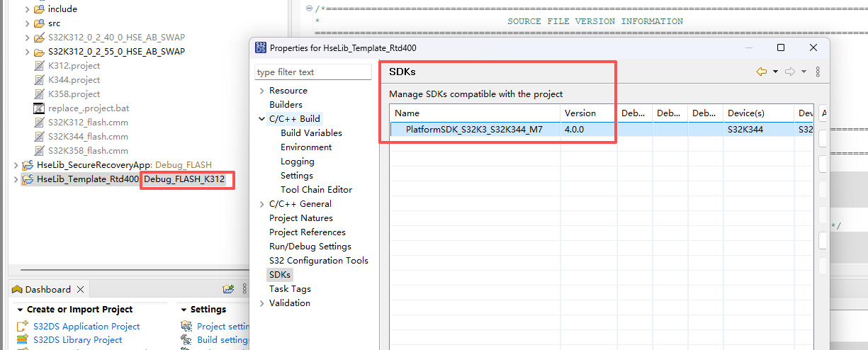Image resolution: width=868 pixels, height=350 pixels.
Task: Switch to the Dashboard tab
Action: click(47, 289)
